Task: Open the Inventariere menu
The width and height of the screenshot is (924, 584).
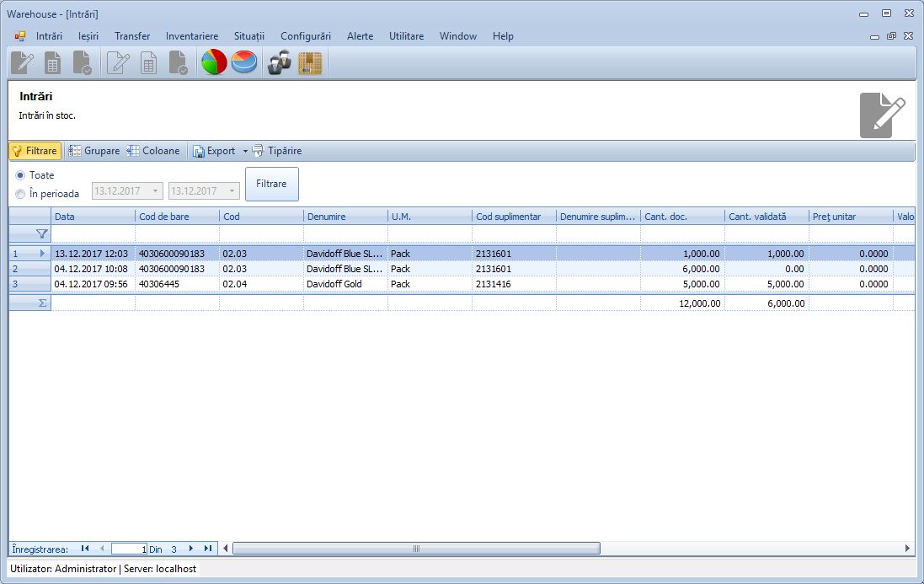Action: coord(191,36)
